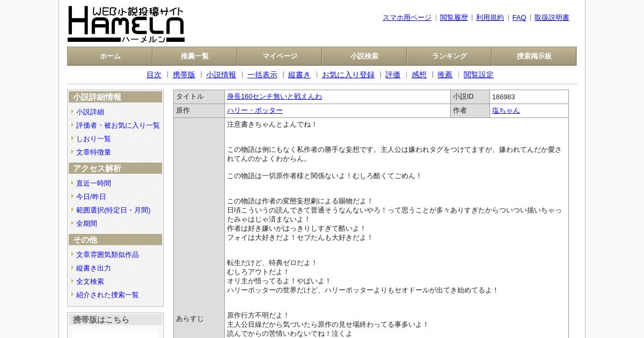The image size is (644, 338).
Task: Open the 利用規約 link
Action: [490, 18]
